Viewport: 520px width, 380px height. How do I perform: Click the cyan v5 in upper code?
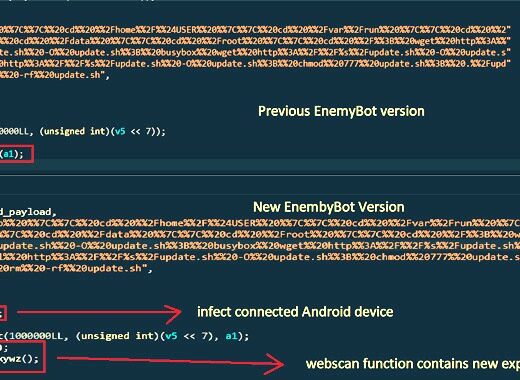pyautogui.click(x=120, y=131)
